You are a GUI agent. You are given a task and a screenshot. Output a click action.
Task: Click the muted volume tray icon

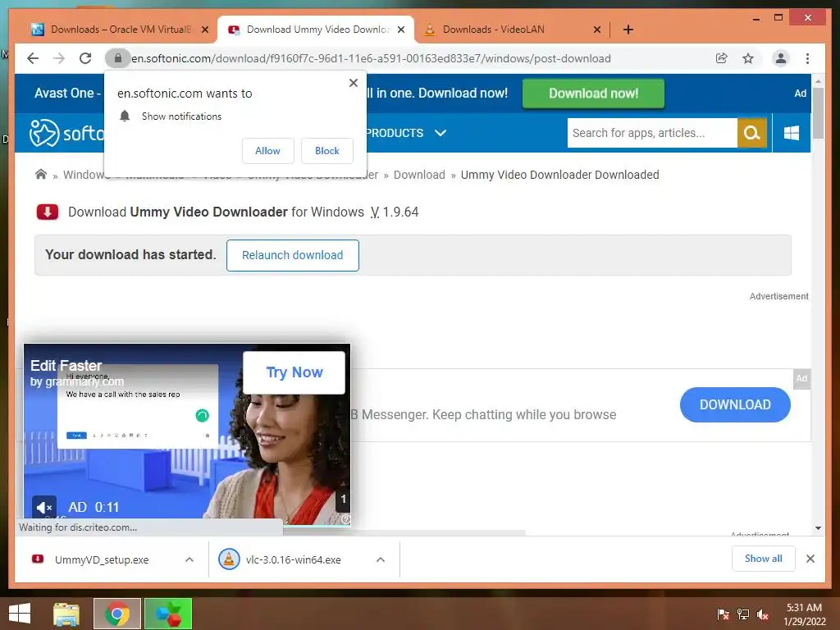(763, 614)
